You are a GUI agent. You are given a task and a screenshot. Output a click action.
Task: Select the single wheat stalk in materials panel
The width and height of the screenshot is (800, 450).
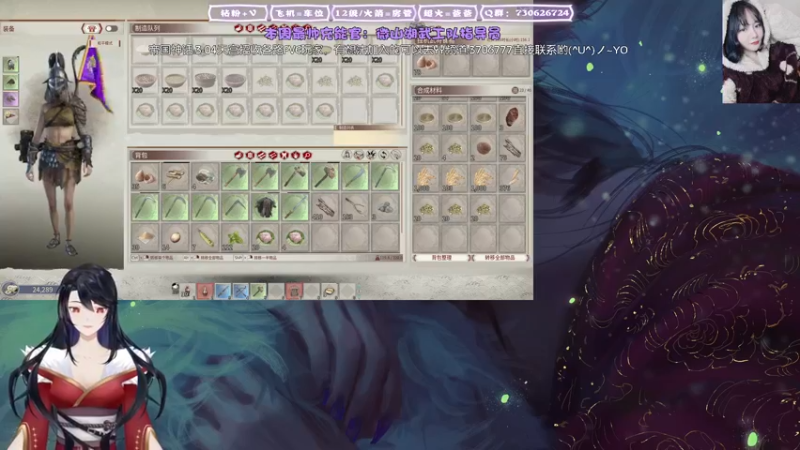[512, 178]
